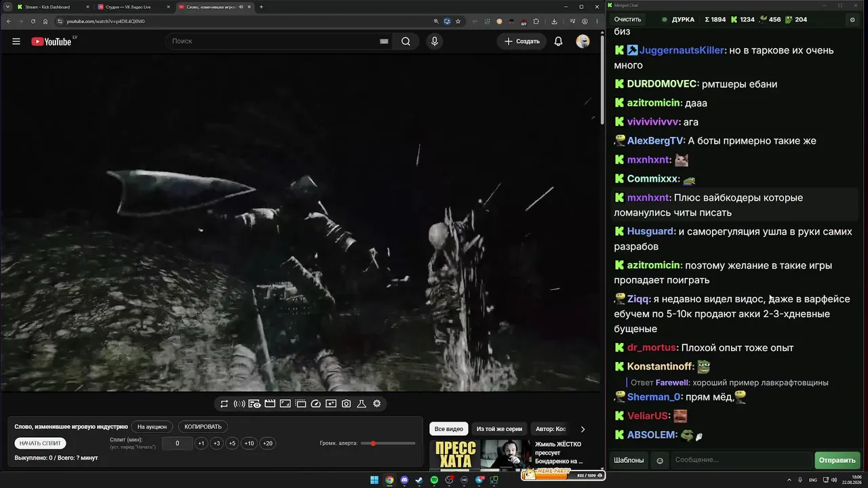Screen dimensions: 868x488
Task: Adjust the Громк. алерта volume slider
Action: [x=389, y=443]
